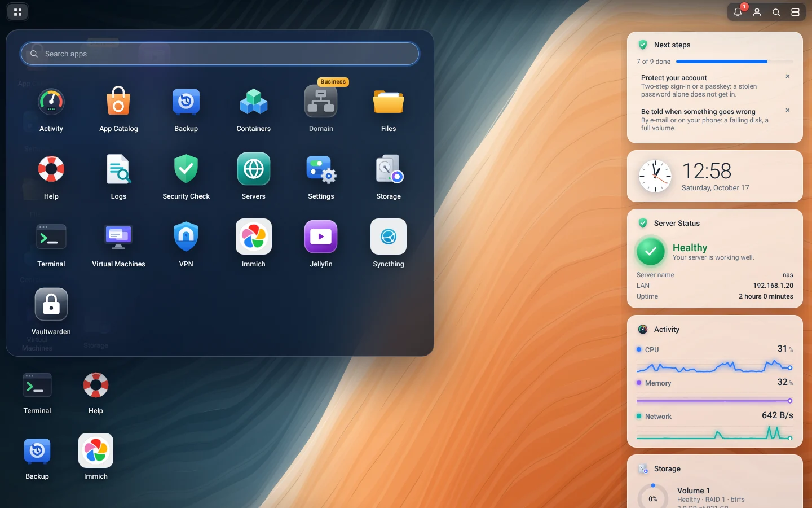Dismiss the Protect your account step
Image resolution: width=812 pixels, height=508 pixels.
pyautogui.click(x=788, y=76)
